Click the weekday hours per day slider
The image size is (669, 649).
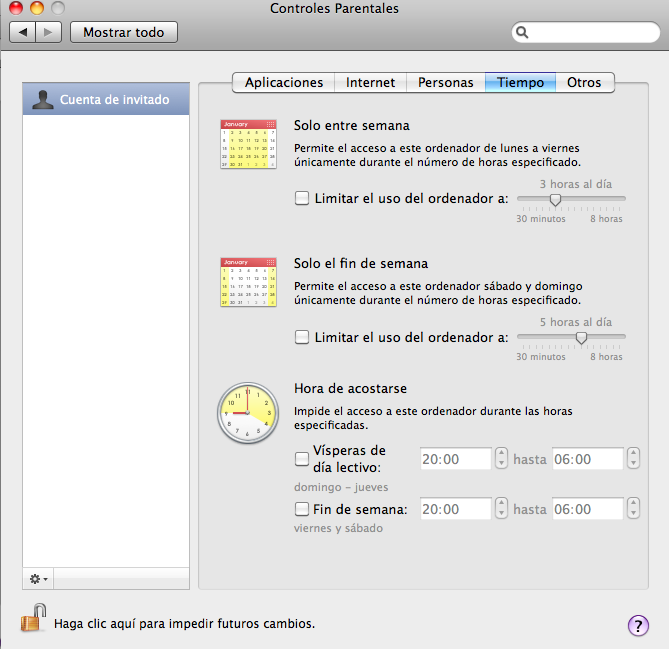555,199
